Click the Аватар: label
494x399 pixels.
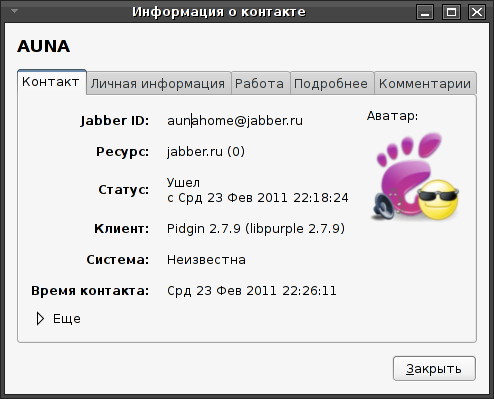392,116
